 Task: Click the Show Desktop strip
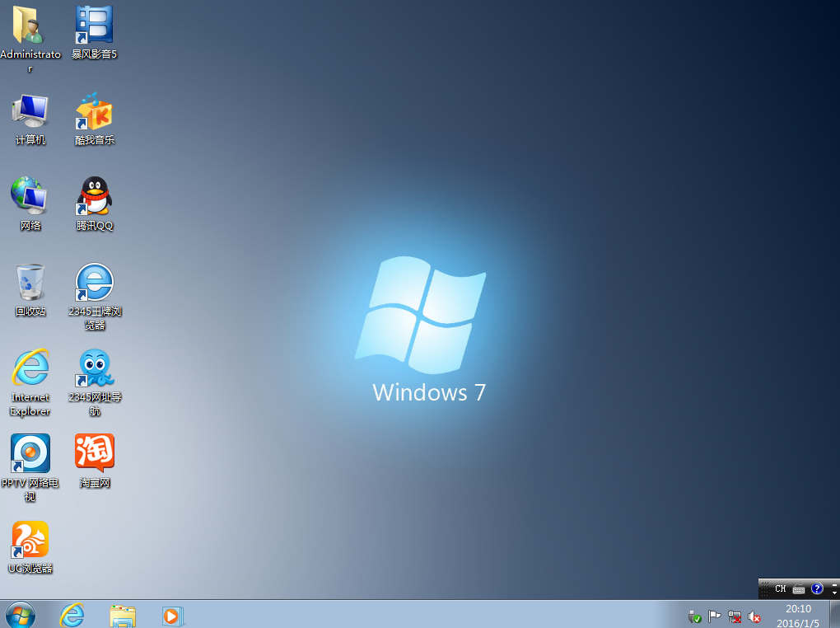tap(834, 615)
